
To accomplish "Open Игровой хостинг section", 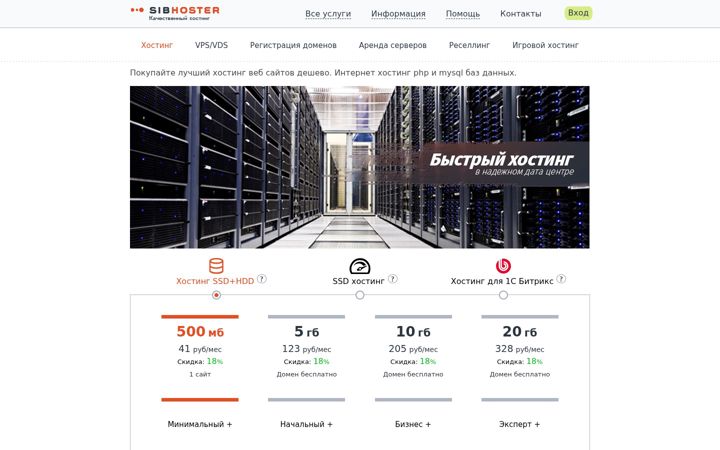I will coord(545,45).
